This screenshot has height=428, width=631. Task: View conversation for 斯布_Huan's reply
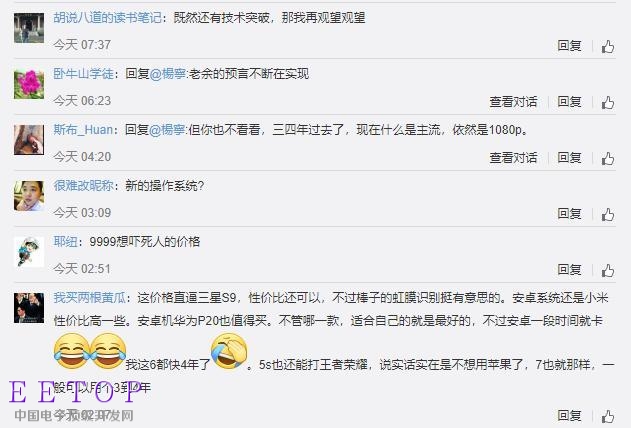coord(513,158)
